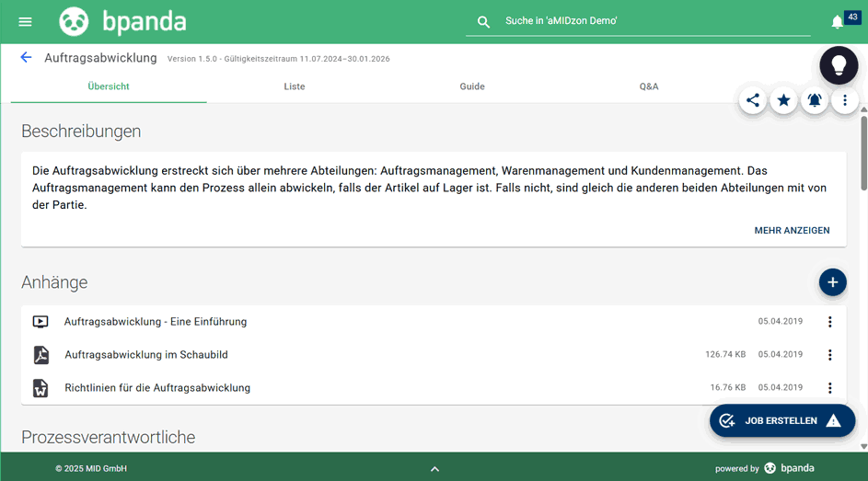Click the vertical scrollbar thumb
Image resolution: width=868 pixels, height=481 pixels.
click(863, 154)
